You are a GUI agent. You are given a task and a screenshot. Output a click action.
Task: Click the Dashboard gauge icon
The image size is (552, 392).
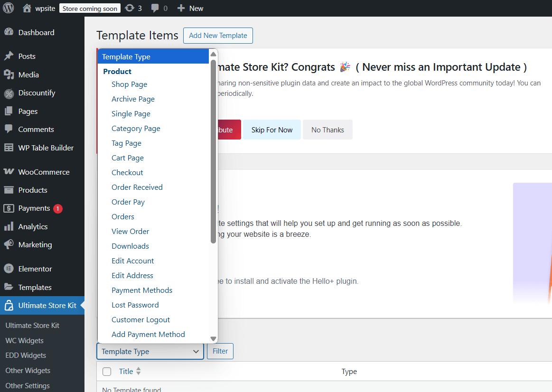(x=9, y=32)
